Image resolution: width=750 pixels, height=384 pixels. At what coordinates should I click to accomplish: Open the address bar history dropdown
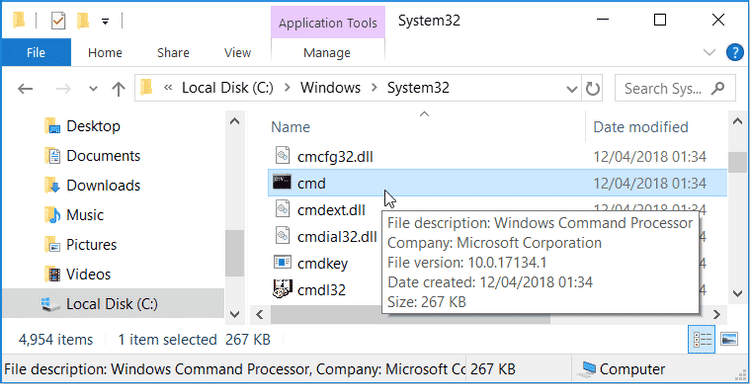572,89
